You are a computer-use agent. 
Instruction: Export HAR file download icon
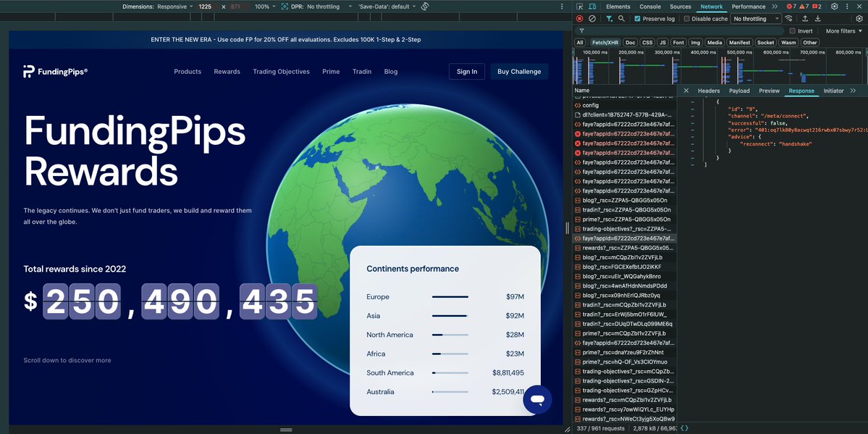pyautogui.click(x=817, y=19)
